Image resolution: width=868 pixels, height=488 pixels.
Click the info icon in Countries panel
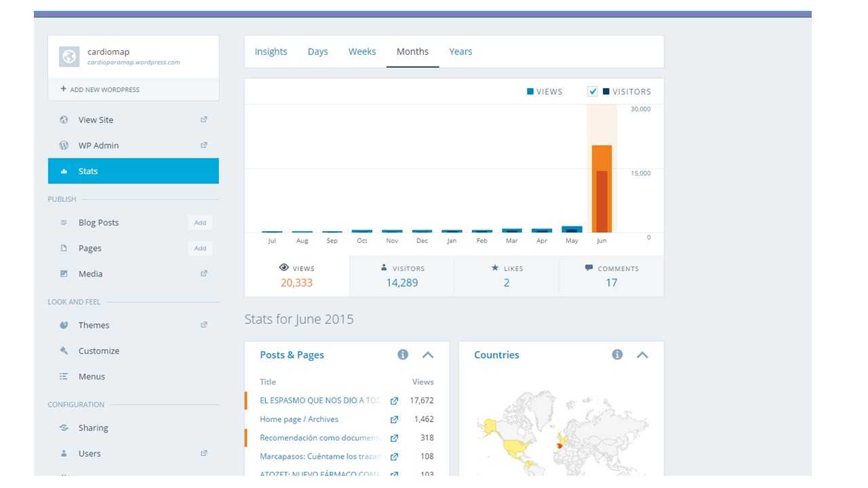point(617,354)
